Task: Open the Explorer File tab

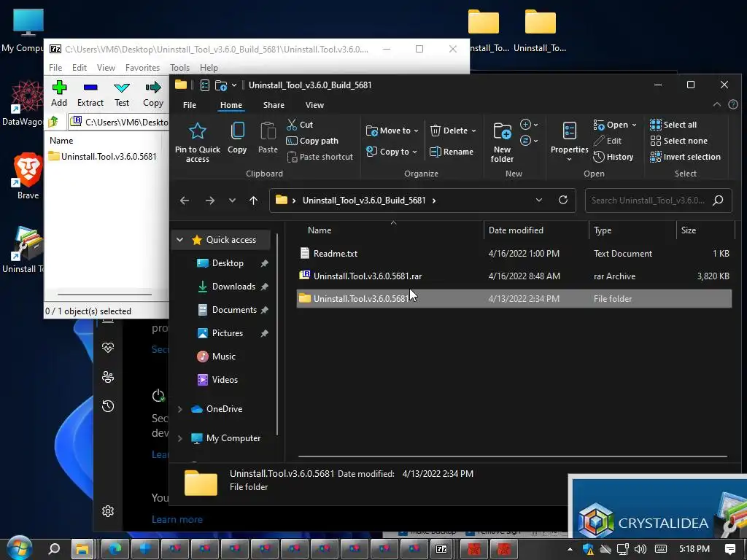Action: (190, 105)
